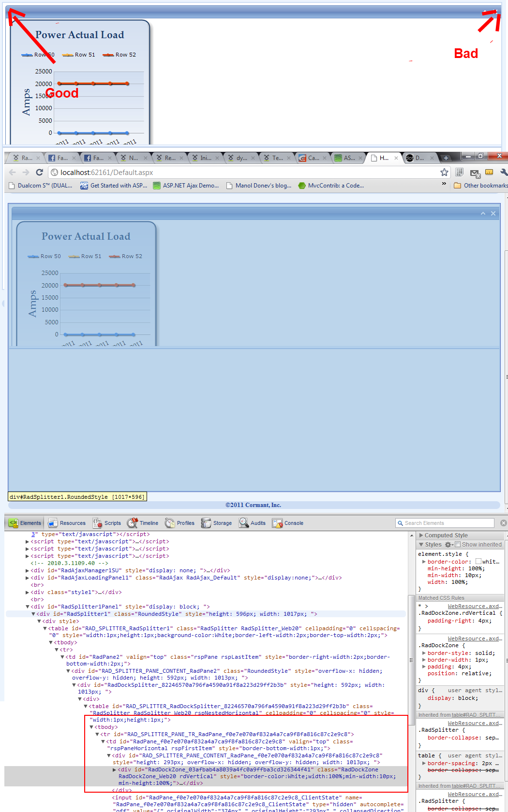The width and height of the screenshot is (508, 812).
Task: Open the ASP.NET Ajax Demo bookmark
Action: pos(186,186)
